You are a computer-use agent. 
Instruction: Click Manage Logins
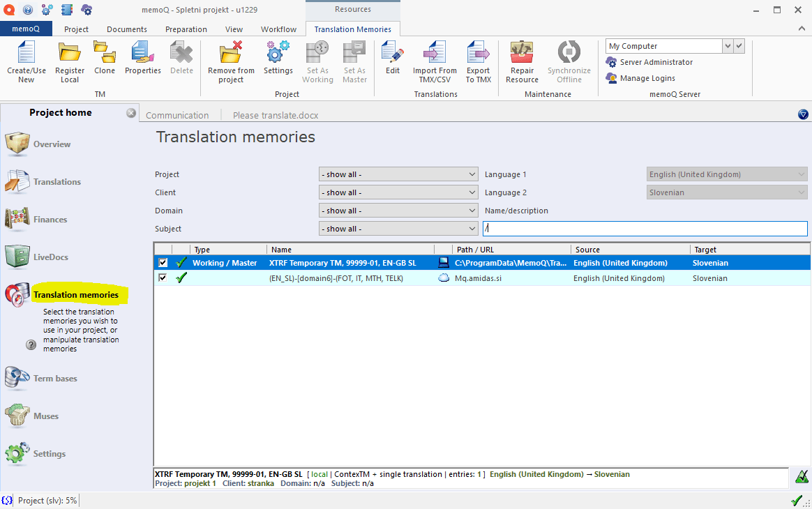pyautogui.click(x=647, y=78)
